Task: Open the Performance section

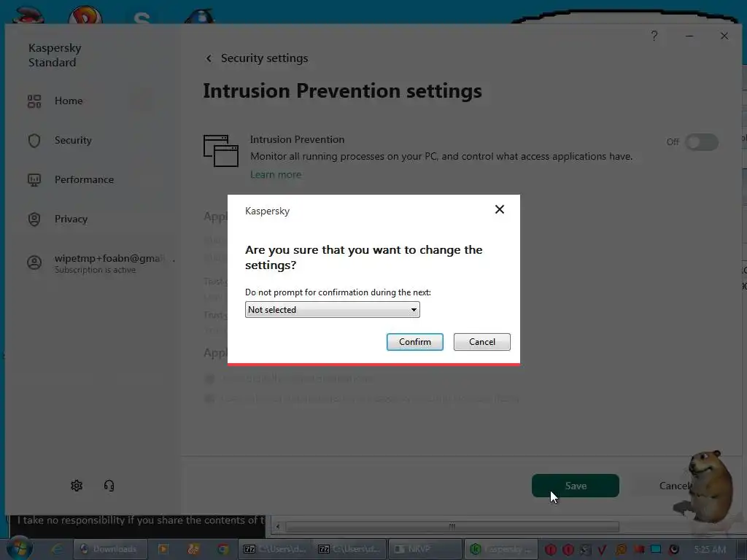Action: (84, 179)
